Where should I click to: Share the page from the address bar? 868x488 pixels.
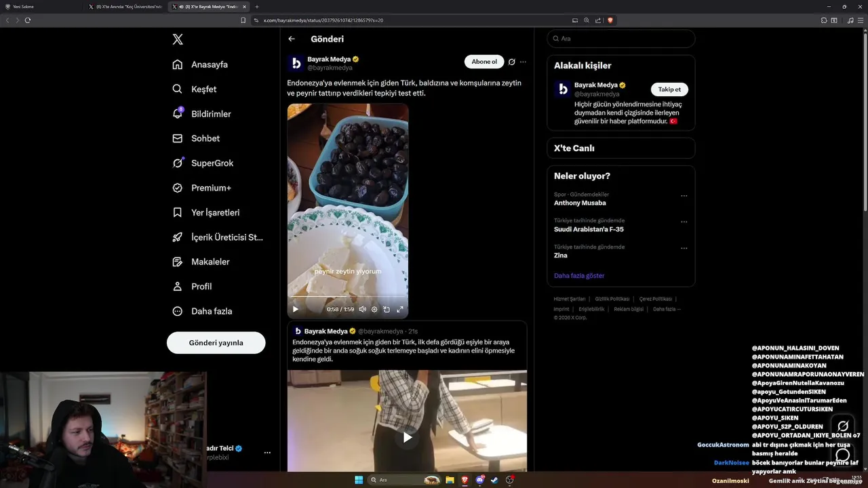click(x=598, y=20)
